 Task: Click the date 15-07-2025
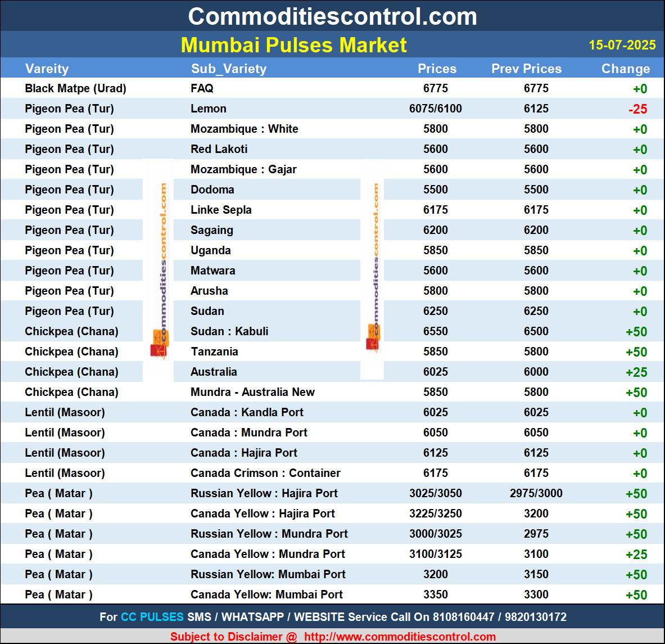click(622, 45)
